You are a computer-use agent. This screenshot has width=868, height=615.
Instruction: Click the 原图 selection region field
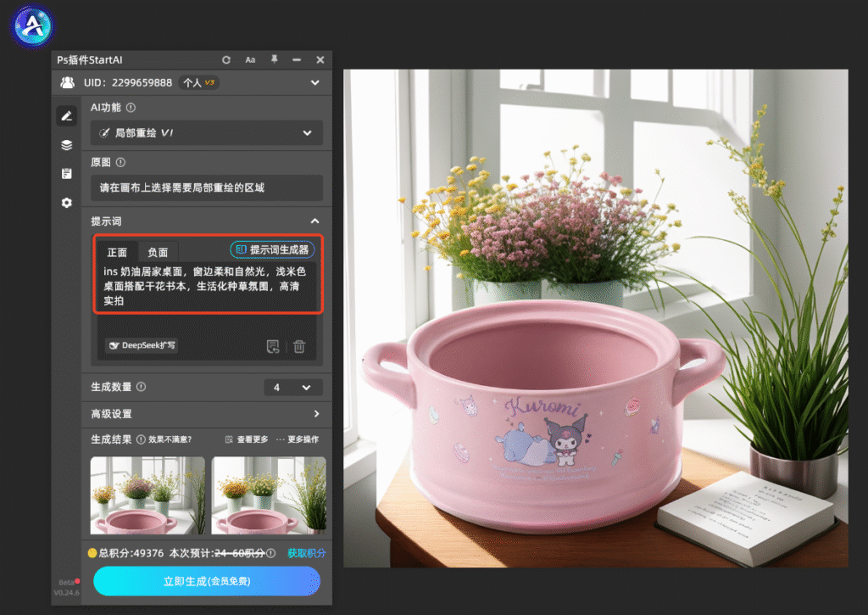(x=207, y=187)
